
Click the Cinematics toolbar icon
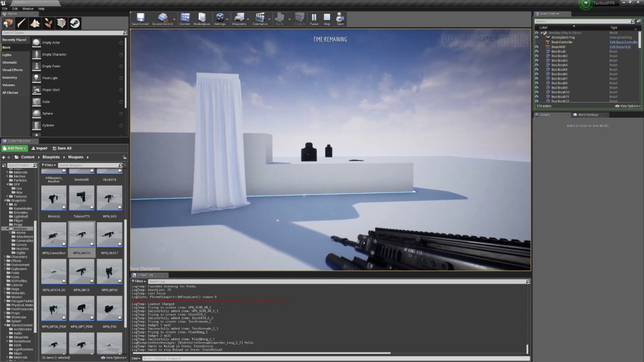(260, 19)
